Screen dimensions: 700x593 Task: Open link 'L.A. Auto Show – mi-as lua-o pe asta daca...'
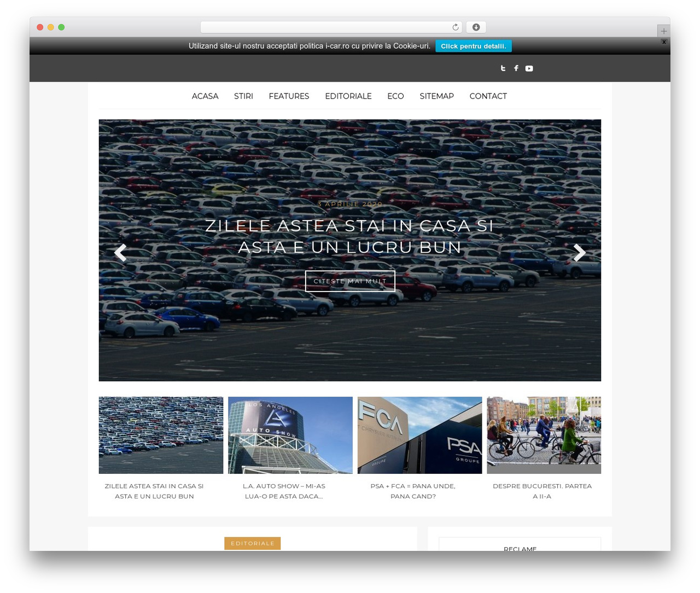click(x=284, y=491)
